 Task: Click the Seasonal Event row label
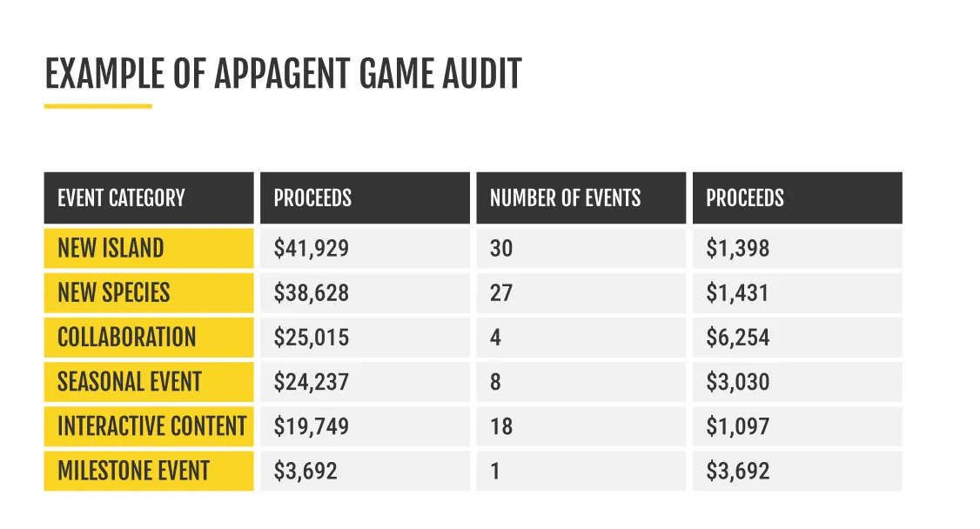tap(149, 382)
